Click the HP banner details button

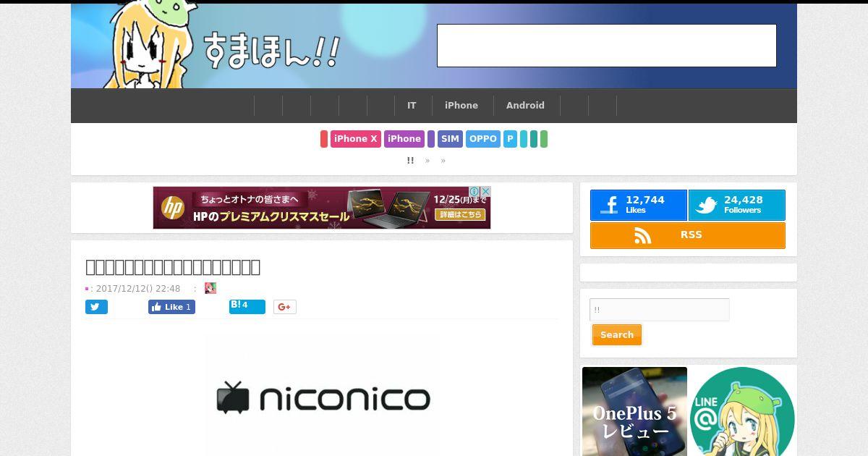coord(459,215)
